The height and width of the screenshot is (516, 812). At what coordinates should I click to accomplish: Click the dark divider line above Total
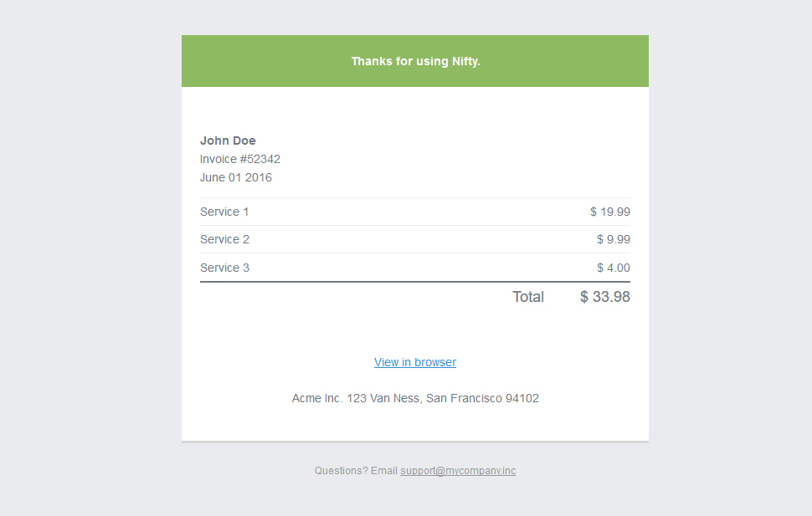(x=415, y=282)
